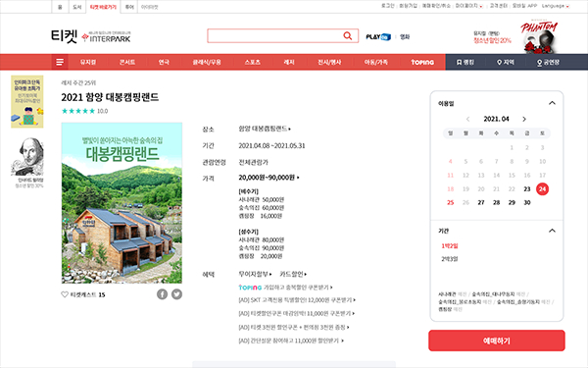Go to next month in calendar
Screen dimensions: 588x368
point(524,119)
